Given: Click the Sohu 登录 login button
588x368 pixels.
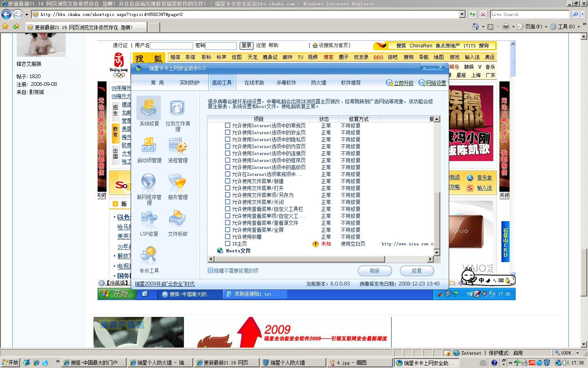Looking at the screenshot, I should pyautogui.click(x=246, y=45).
